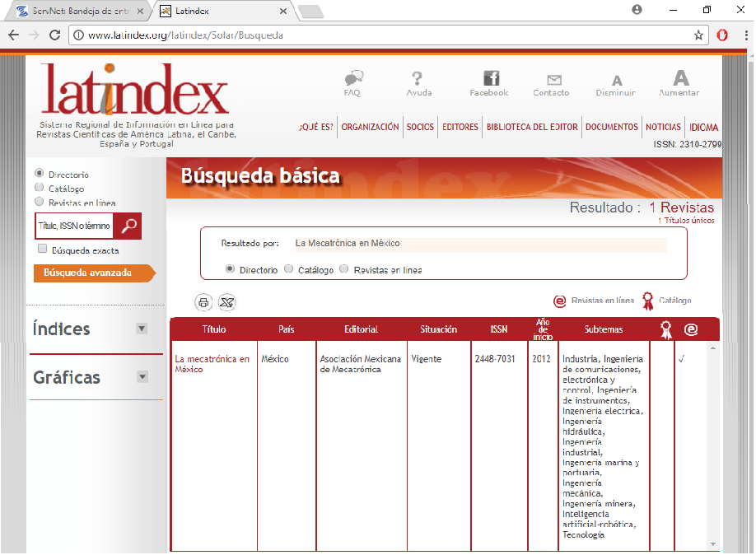
Task: Select the sidebar Directorio radio button
Action: click(x=39, y=173)
